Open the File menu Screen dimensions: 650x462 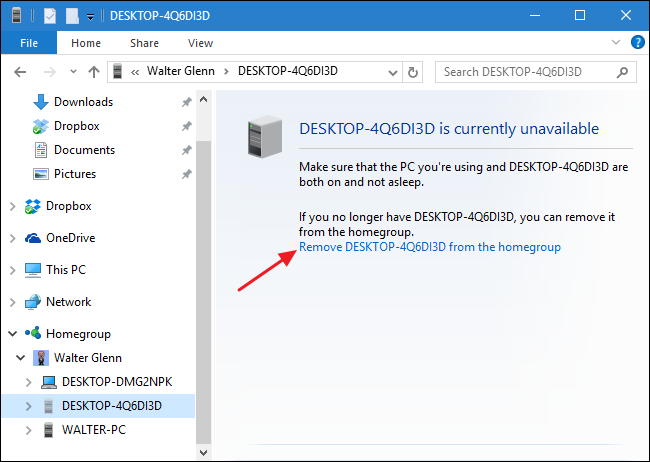(29, 43)
